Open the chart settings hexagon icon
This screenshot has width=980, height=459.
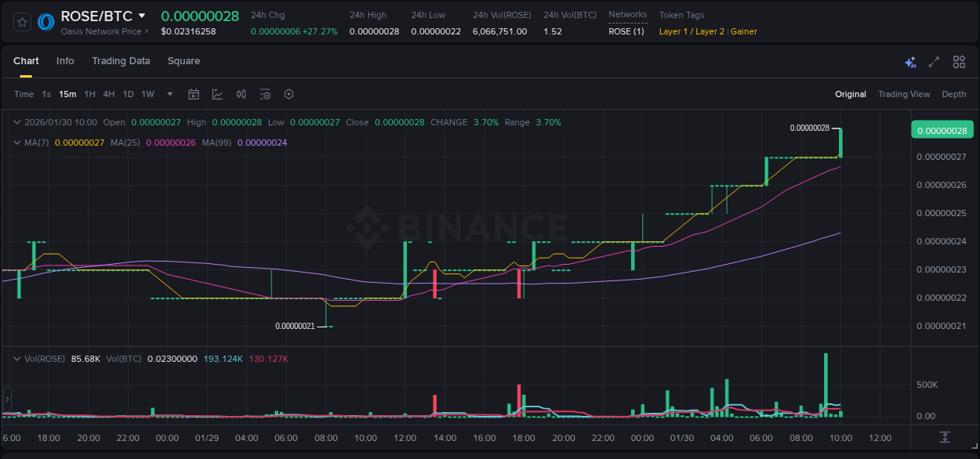pos(289,94)
